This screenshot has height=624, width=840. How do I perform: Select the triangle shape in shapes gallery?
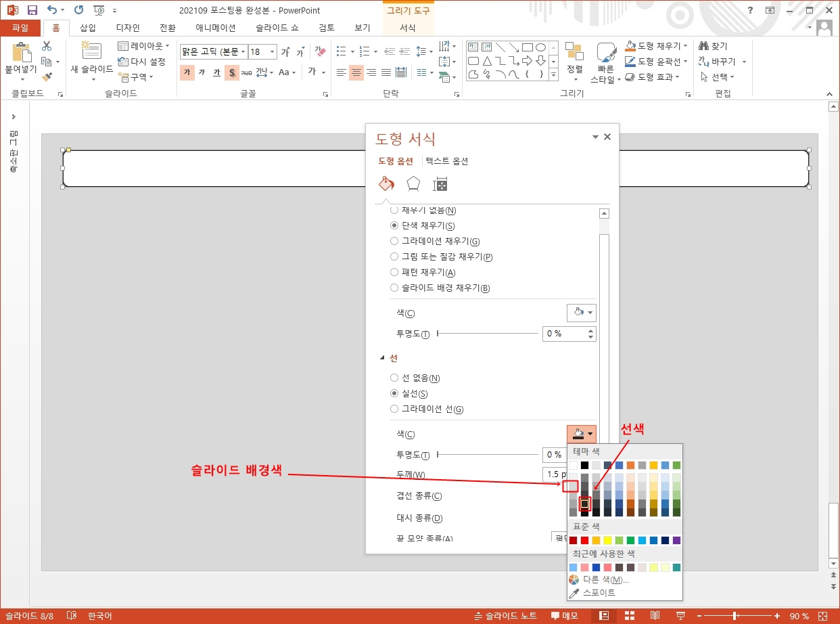pos(486,61)
